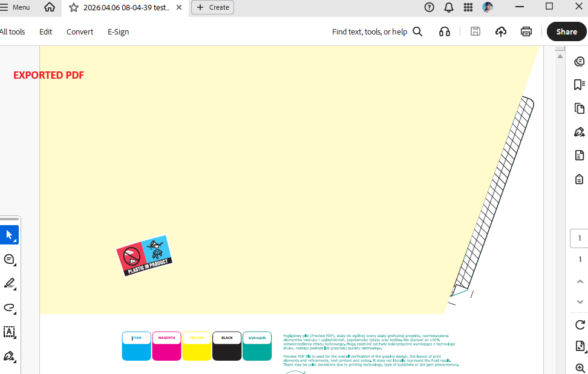Image resolution: width=588 pixels, height=374 pixels.
Task: Star the current document tab
Action: tap(74, 7)
